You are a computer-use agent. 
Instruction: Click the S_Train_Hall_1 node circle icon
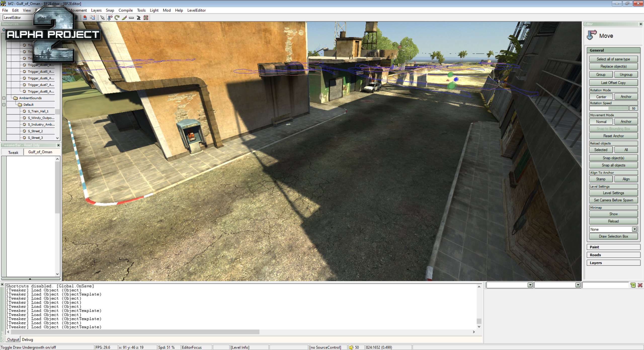pyautogui.click(x=24, y=111)
